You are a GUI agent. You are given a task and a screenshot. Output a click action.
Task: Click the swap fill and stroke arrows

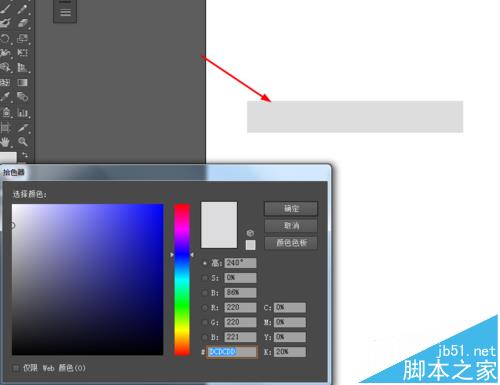click(x=24, y=155)
